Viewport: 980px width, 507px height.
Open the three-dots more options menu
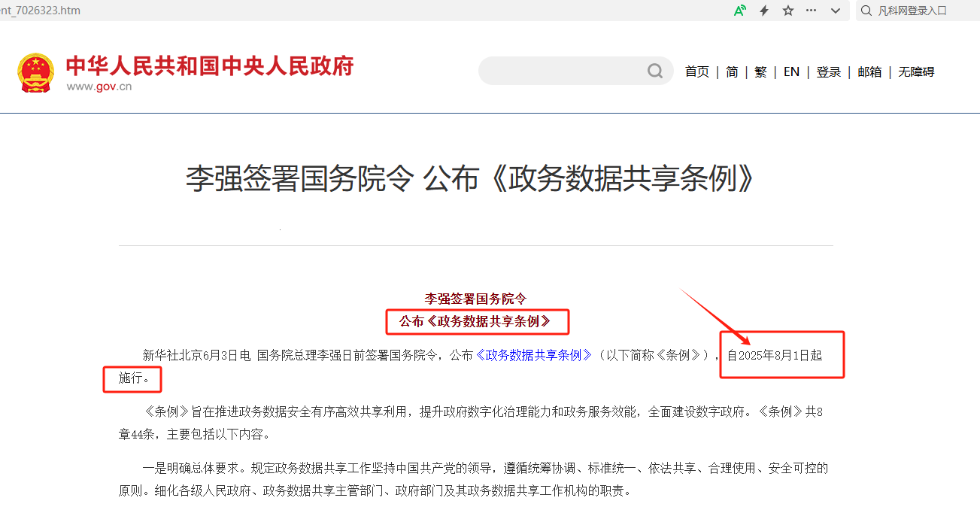click(811, 11)
